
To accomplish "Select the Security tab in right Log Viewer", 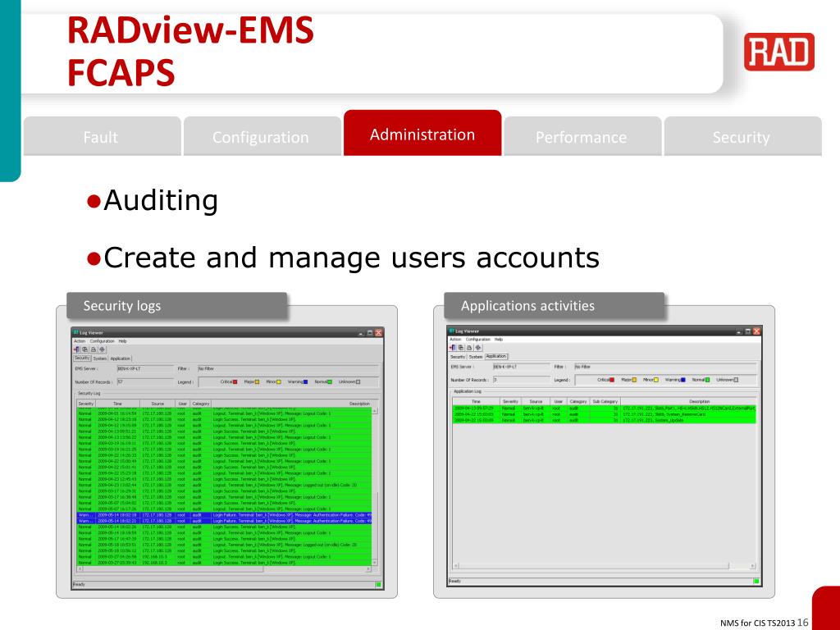I will [458, 356].
